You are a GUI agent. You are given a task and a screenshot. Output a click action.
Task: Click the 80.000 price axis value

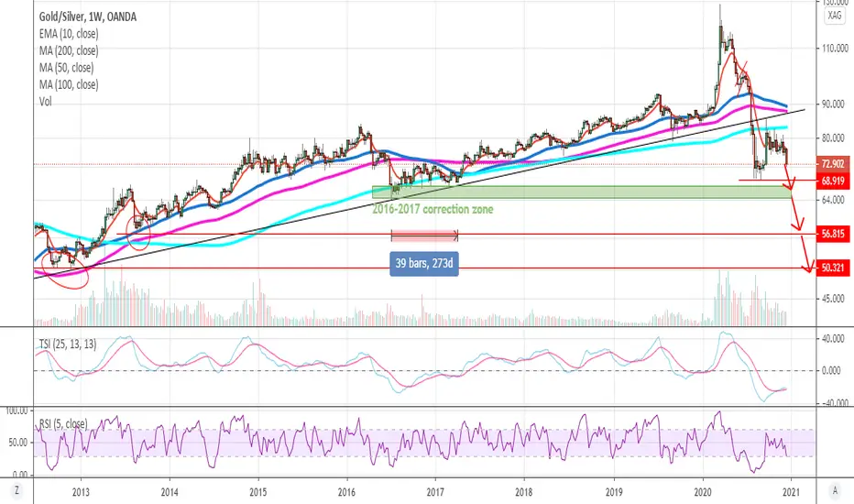coord(835,138)
